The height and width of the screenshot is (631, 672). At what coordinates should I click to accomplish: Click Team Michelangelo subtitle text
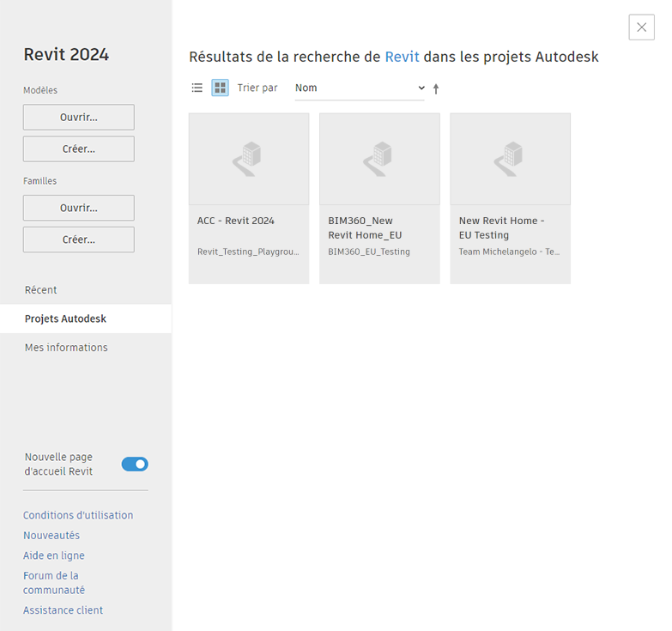point(509,252)
